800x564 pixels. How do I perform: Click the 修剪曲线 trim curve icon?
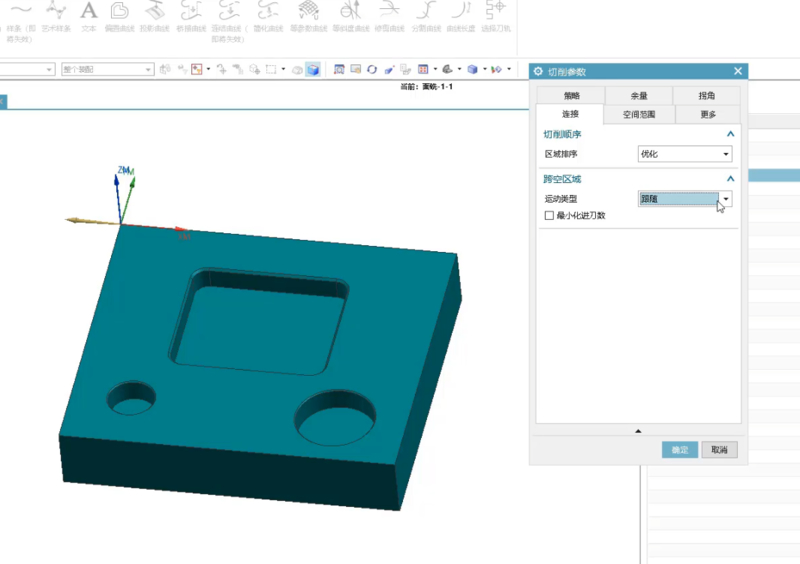coord(389,10)
